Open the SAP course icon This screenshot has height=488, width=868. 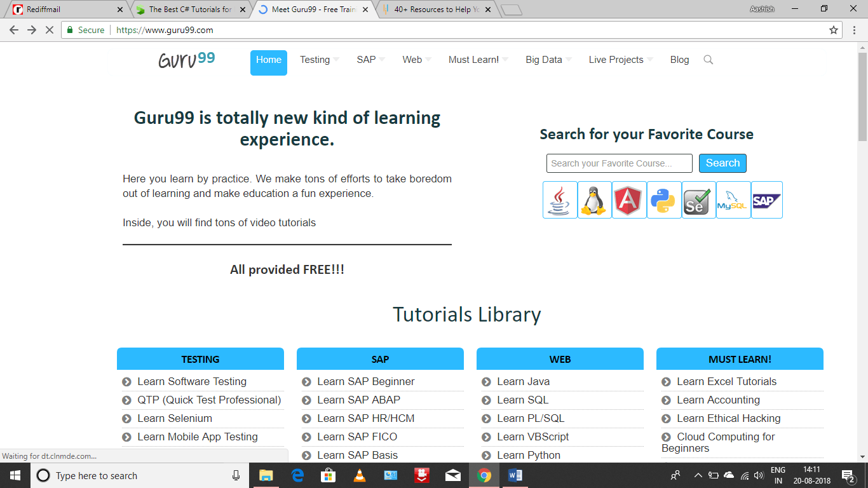click(x=767, y=200)
